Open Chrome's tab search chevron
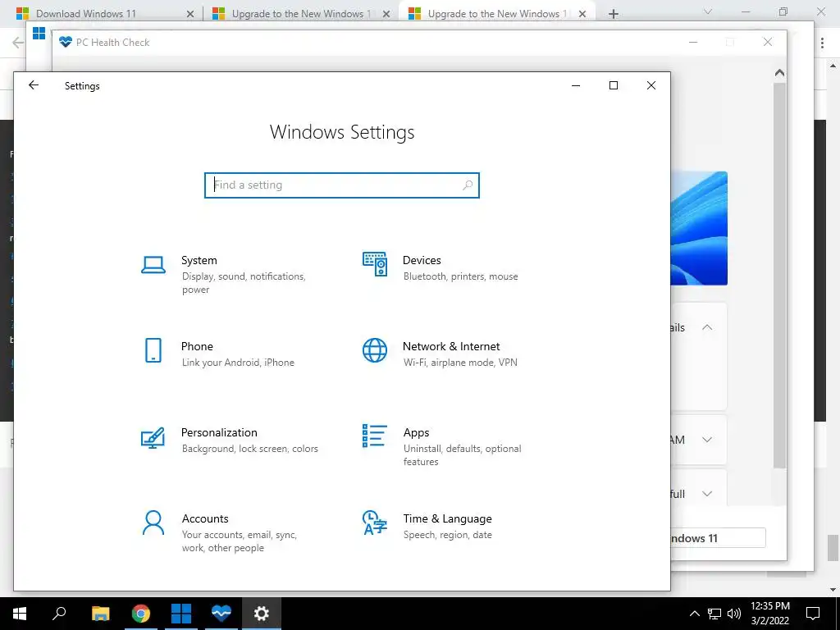 [708, 11]
